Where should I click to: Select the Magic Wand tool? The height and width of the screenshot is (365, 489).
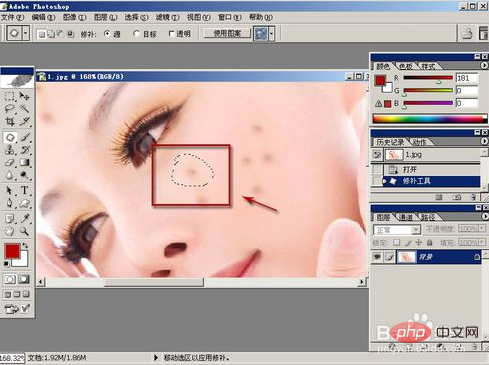[24, 109]
